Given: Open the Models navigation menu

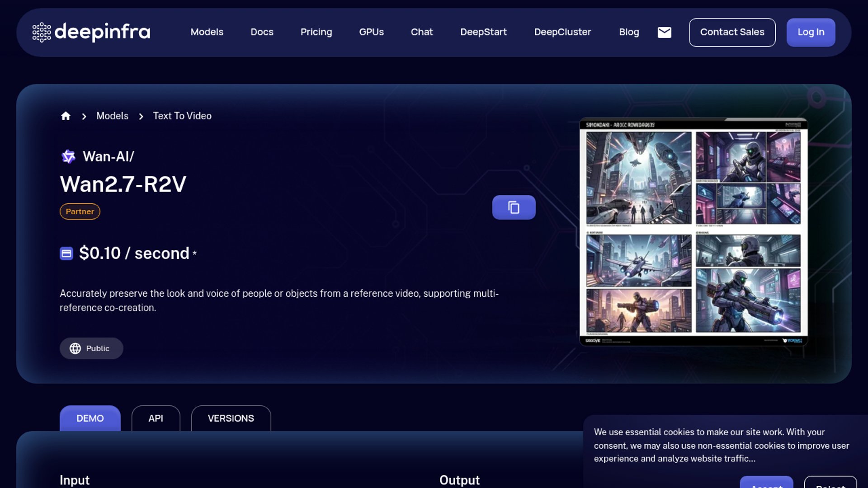Looking at the screenshot, I should [x=207, y=32].
